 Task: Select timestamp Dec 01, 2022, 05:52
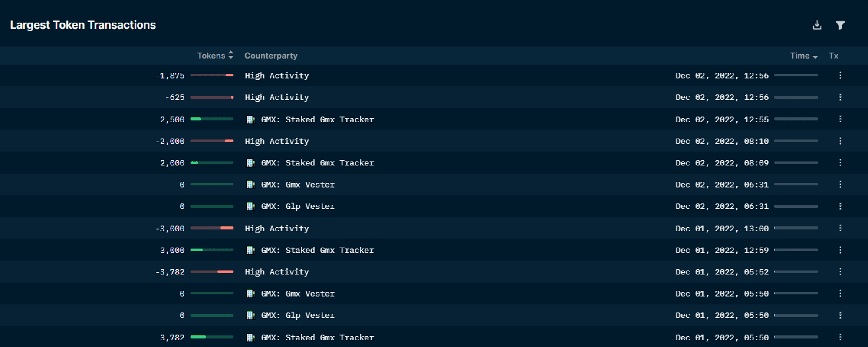[722, 272]
